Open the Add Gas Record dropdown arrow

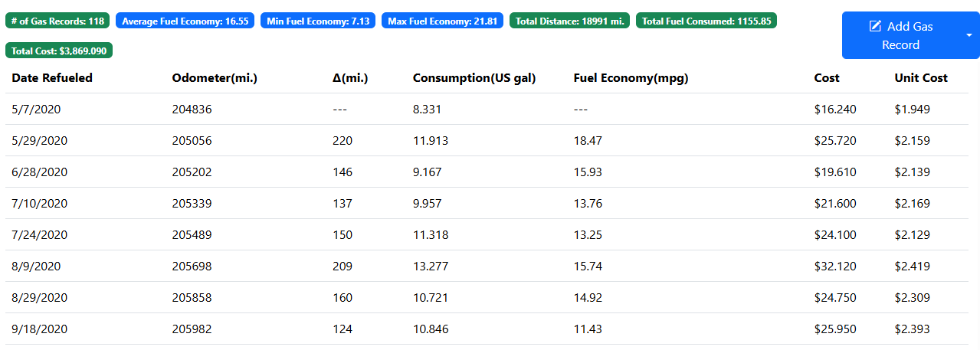[x=969, y=35]
